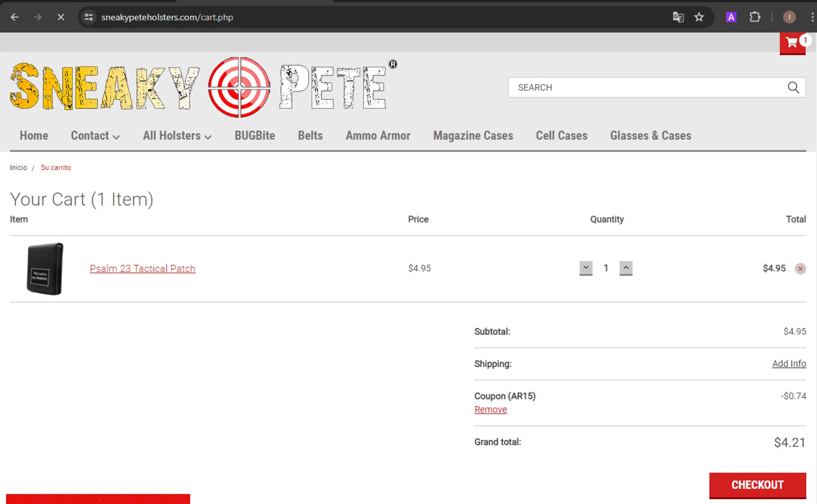This screenshot has height=504, width=817.
Task: Click the Your Cart (1 Item) heading
Action: coord(82,200)
